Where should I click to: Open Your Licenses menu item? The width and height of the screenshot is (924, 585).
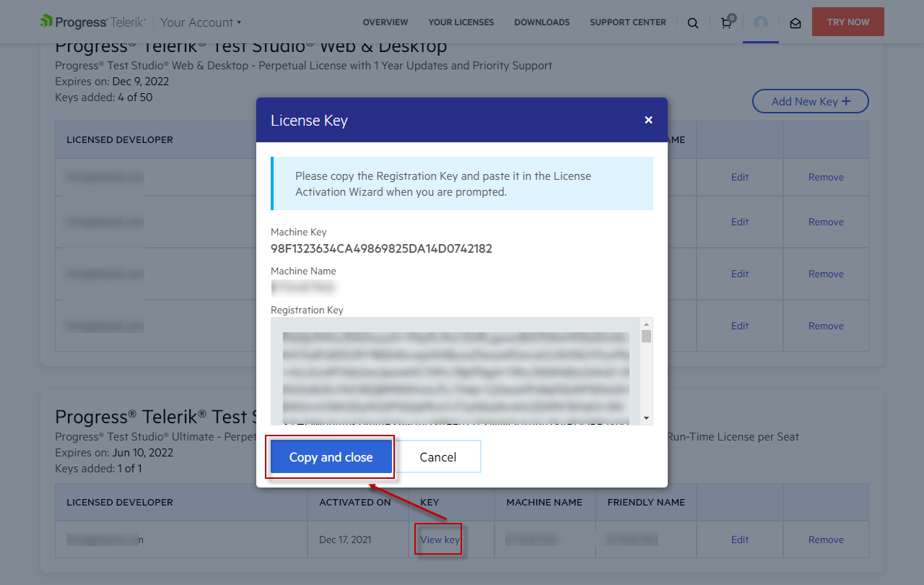(x=461, y=22)
